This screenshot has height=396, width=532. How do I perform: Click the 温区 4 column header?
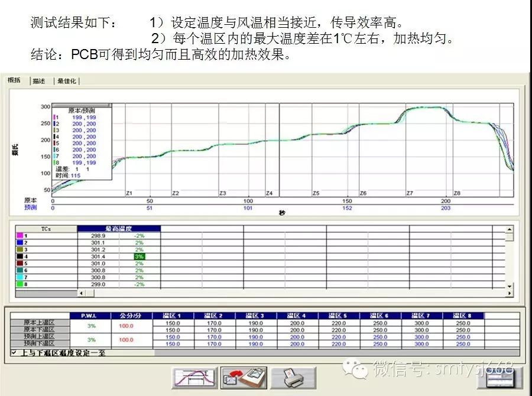297,316
